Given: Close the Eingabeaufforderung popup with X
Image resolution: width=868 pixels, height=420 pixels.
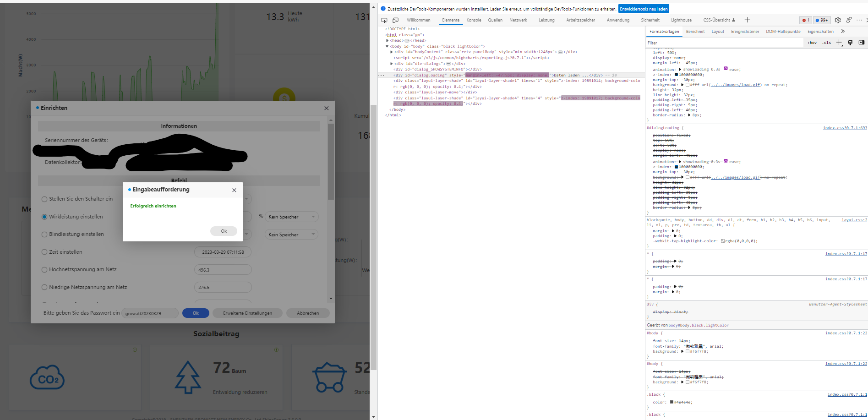Looking at the screenshot, I should [234, 190].
